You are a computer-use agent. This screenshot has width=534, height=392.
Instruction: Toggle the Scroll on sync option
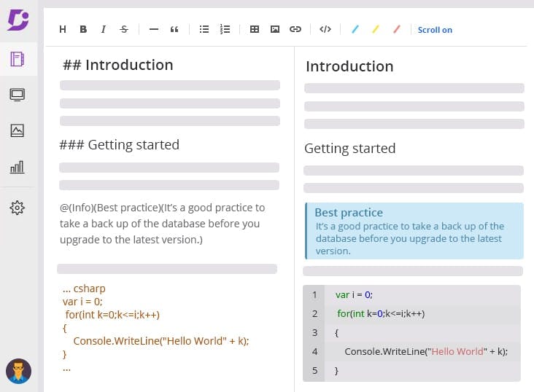pos(435,30)
